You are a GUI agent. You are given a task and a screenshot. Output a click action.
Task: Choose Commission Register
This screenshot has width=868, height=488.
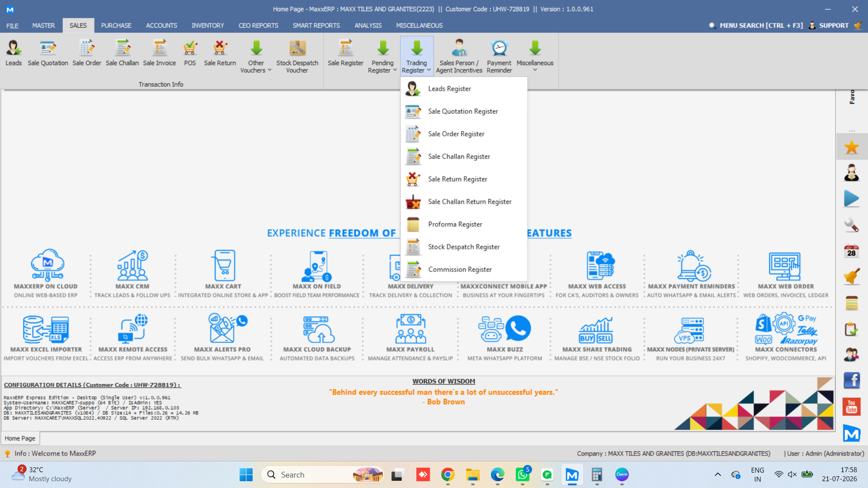click(x=464, y=269)
